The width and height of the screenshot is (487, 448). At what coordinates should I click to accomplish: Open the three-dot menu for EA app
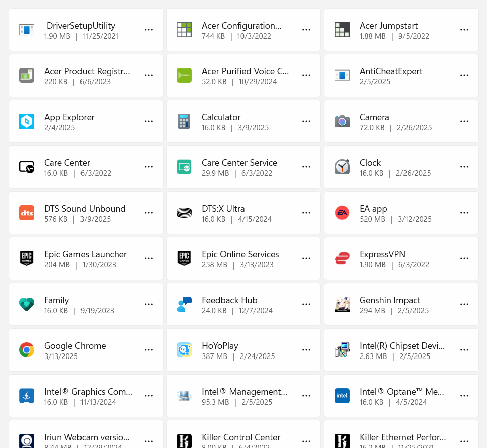pos(464,213)
